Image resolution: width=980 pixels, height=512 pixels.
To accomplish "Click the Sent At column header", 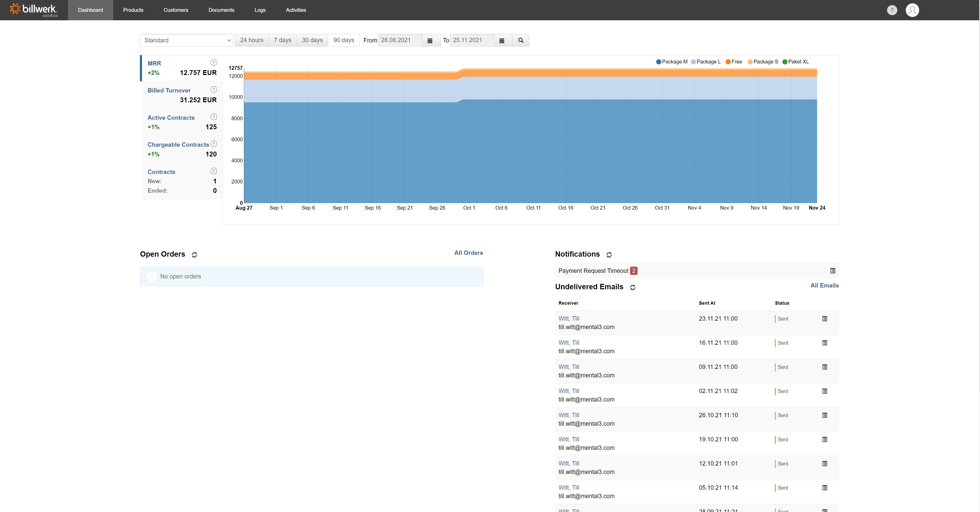I will (707, 303).
